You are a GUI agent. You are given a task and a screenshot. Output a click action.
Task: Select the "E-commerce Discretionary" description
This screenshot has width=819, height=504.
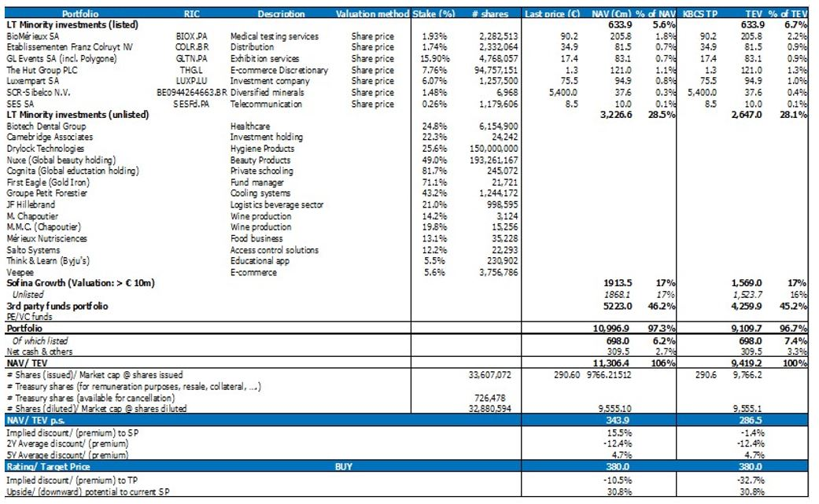[x=279, y=70]
